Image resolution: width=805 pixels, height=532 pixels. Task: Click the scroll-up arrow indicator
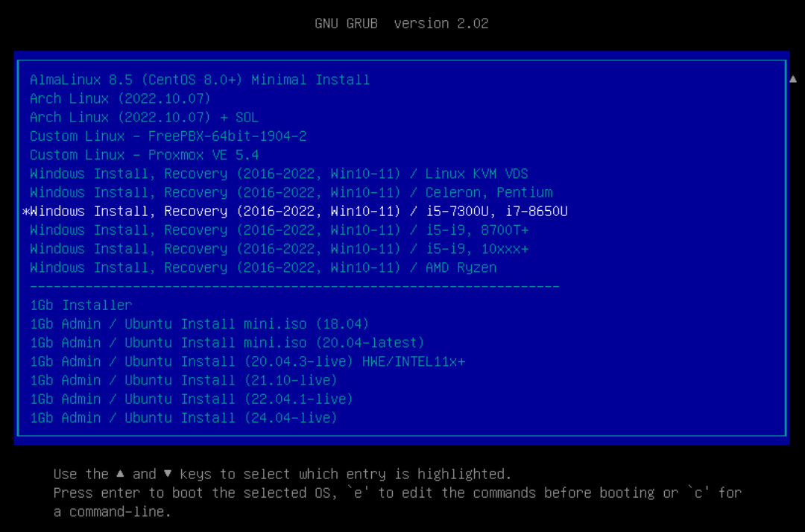click(x=793, y=79)
